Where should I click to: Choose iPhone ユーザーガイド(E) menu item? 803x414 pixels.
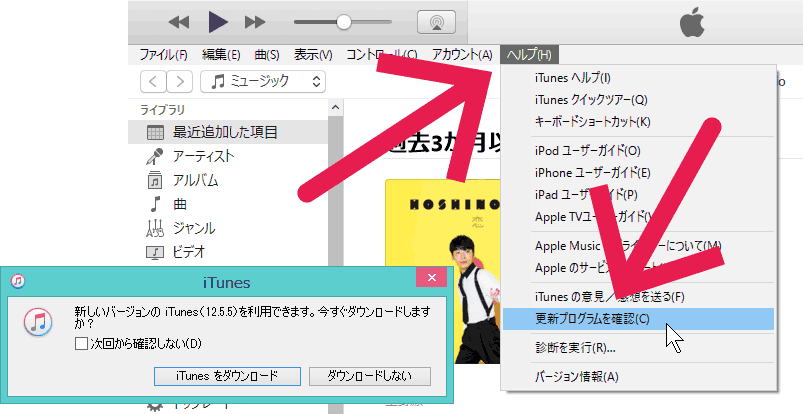click(638, 173)
